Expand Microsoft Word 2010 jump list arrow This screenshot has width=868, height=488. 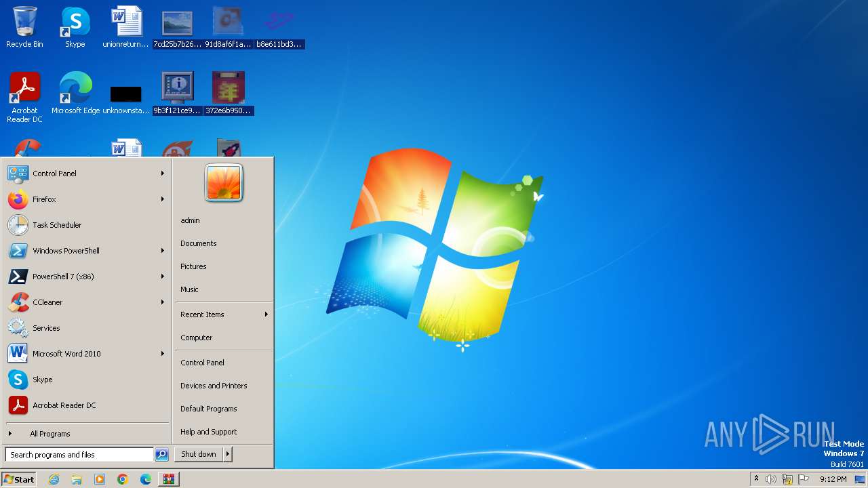coord(163,354)
